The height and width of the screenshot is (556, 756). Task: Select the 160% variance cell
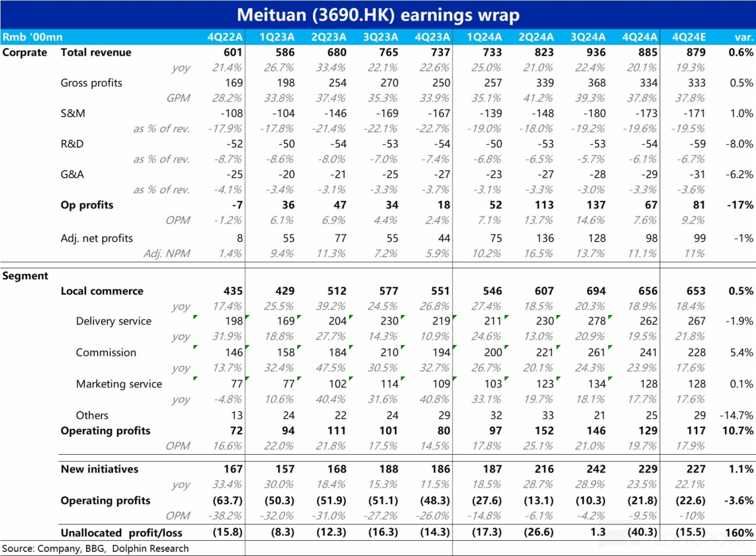739,533
